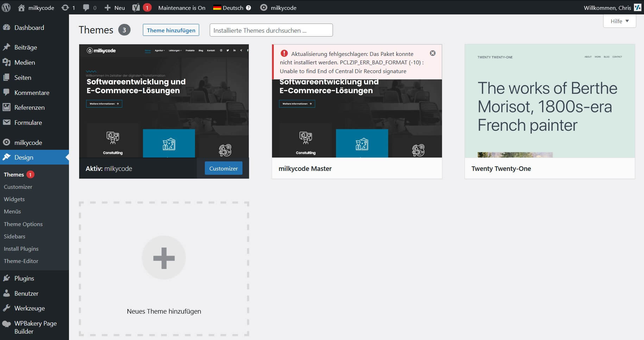The image size is (644, 340).
Task: Click the Beiträge pin icon
Action: 6,47
